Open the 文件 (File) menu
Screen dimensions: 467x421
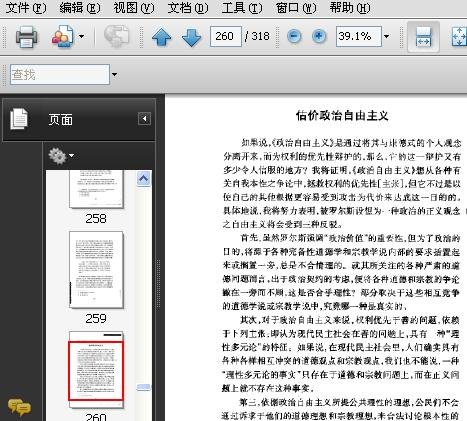pyautogui.click(x=26, y=8)
